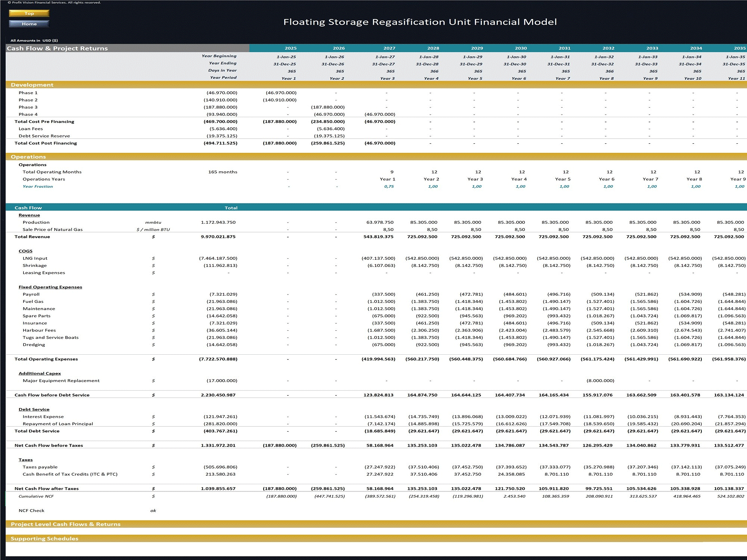Click the Top navigation icon
This screenshot has width=747, height=560.
[x=29, y=12]
